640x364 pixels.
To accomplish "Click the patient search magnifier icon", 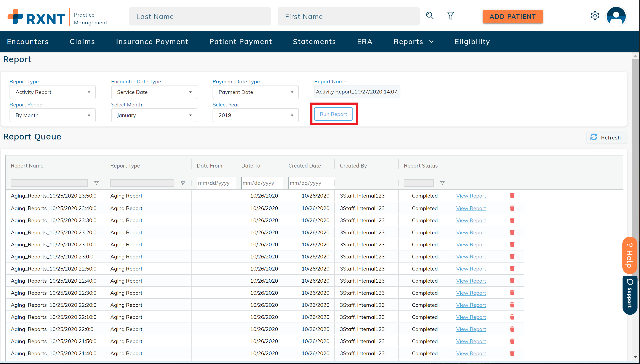I will point(429,16).
